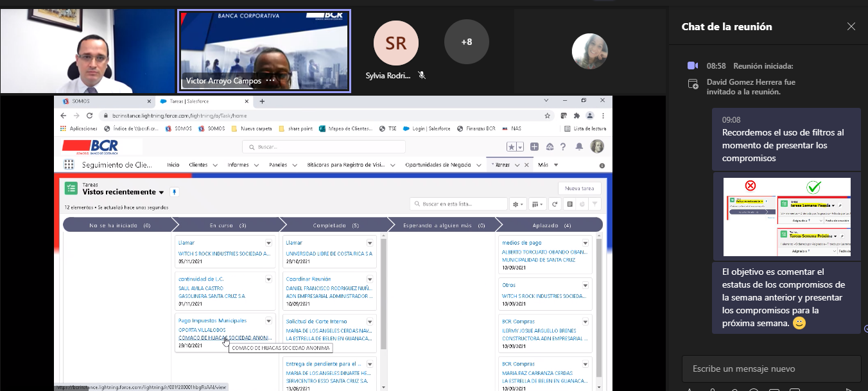Image resolution: width=868 pixels, height=391 pixels.
Task: Open 'UNIVERSIDAD LIBRE DE COSTA RICA S A' link
Action: click(x=329, y=254)
